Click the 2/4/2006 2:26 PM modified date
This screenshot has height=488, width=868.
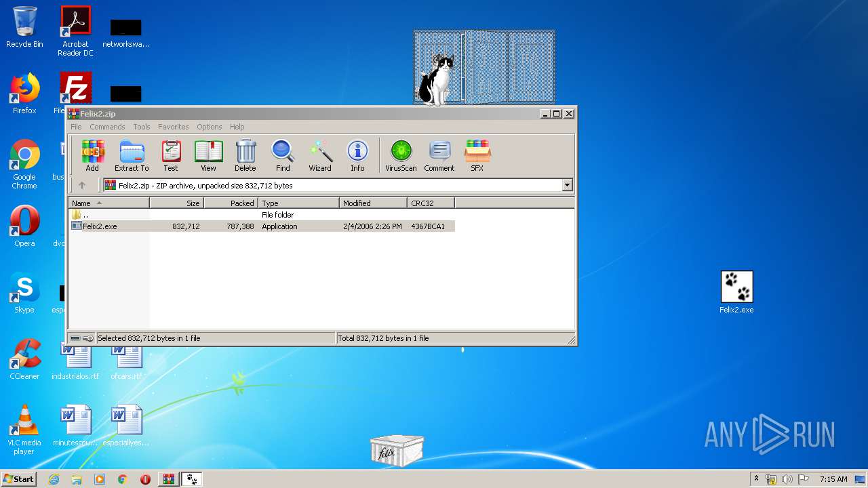[372, 226]
